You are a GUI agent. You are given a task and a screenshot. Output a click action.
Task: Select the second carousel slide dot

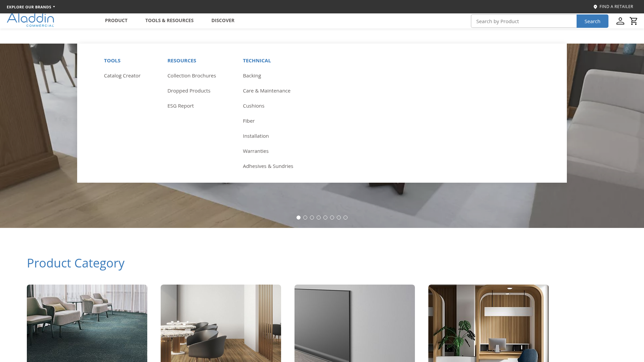tap(305, 218)
